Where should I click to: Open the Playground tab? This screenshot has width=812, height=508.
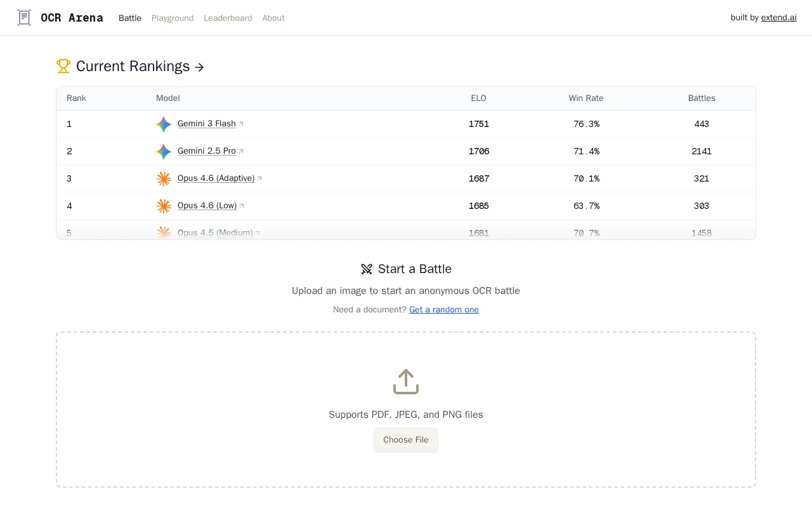click(173, 18)
